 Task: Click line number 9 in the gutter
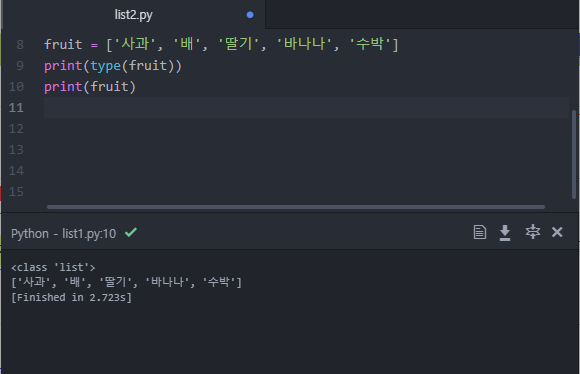20,66
